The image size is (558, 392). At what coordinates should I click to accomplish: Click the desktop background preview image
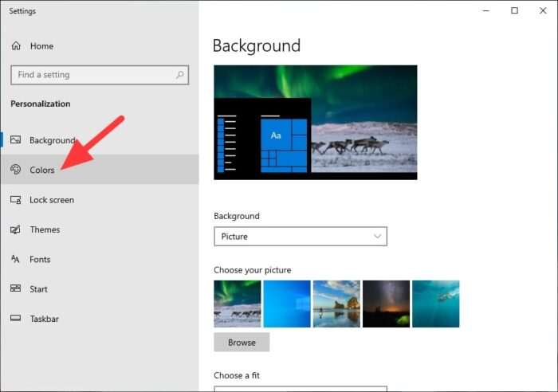coord(316,123)
